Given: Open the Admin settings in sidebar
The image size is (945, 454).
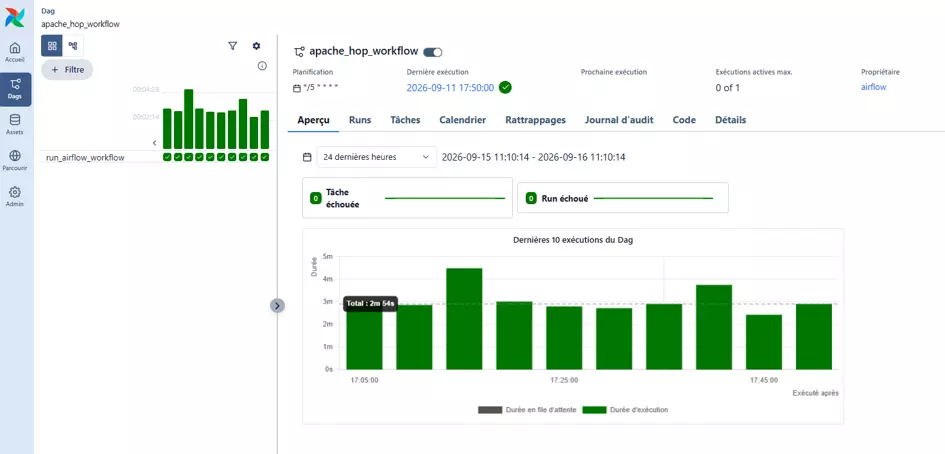Looking at the screenshot, I should pos(15,197).
